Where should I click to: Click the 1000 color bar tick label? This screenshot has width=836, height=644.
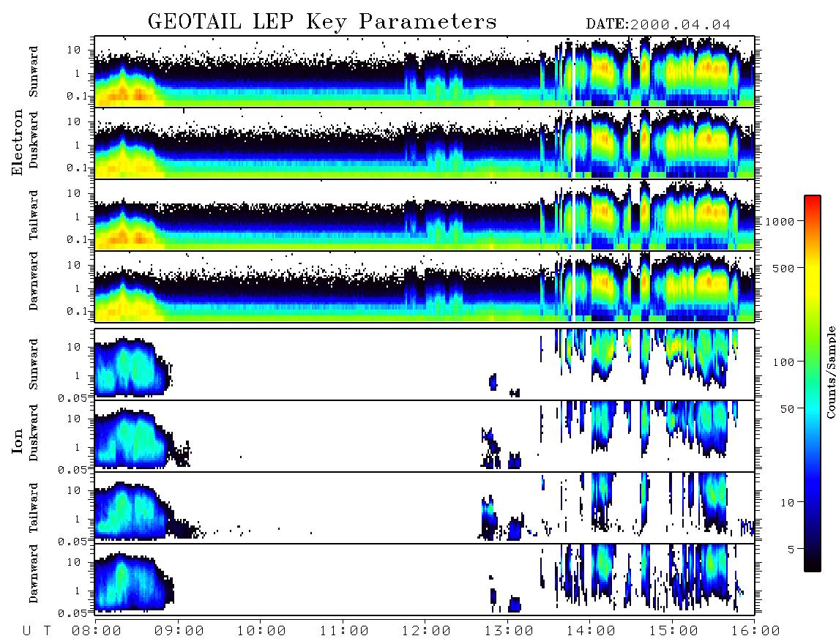click(x=780, y=221)
